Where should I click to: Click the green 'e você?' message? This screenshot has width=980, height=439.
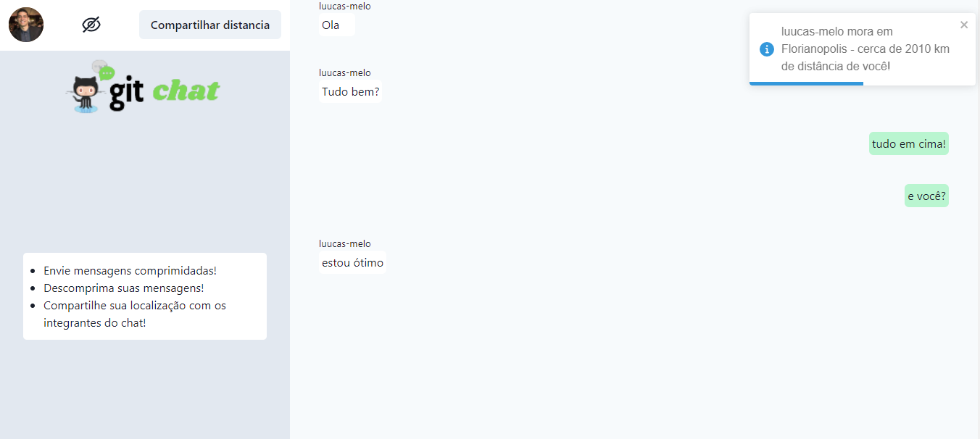[926, 196]
